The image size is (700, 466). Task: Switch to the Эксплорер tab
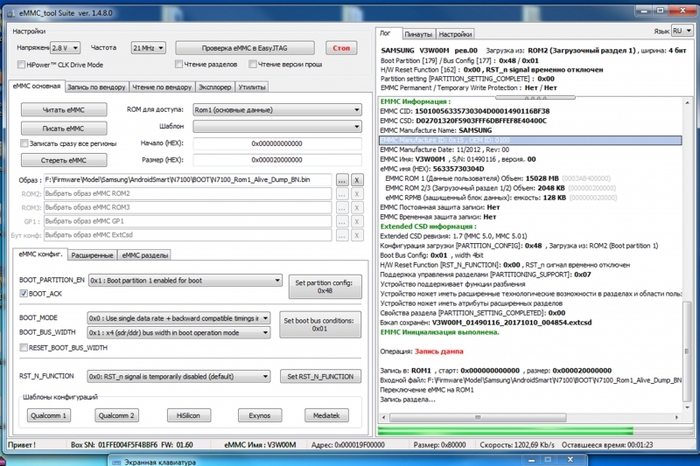coord(216,87)
